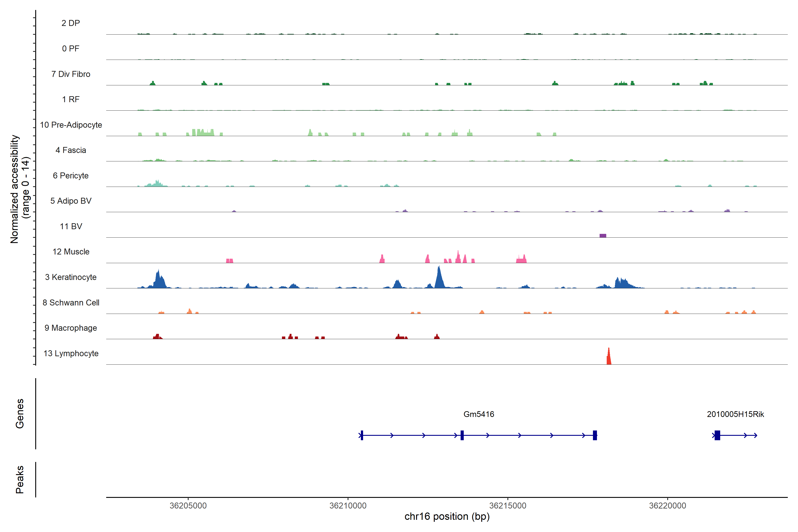Click the Genes panel label
798x532 pixels.
coord(20,414)
